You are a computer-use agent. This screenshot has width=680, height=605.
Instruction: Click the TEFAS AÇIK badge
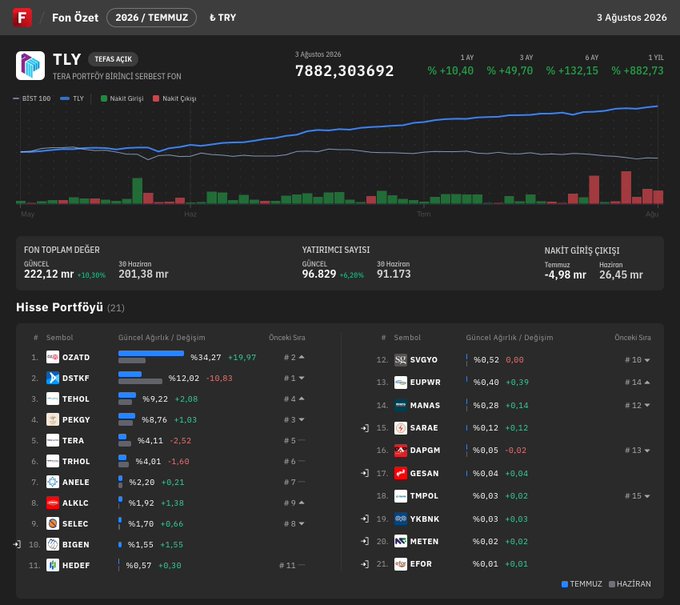[x=113, y=59]
